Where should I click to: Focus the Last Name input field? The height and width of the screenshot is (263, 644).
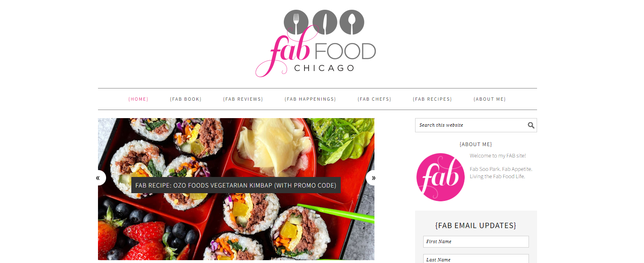coord(476,259)
